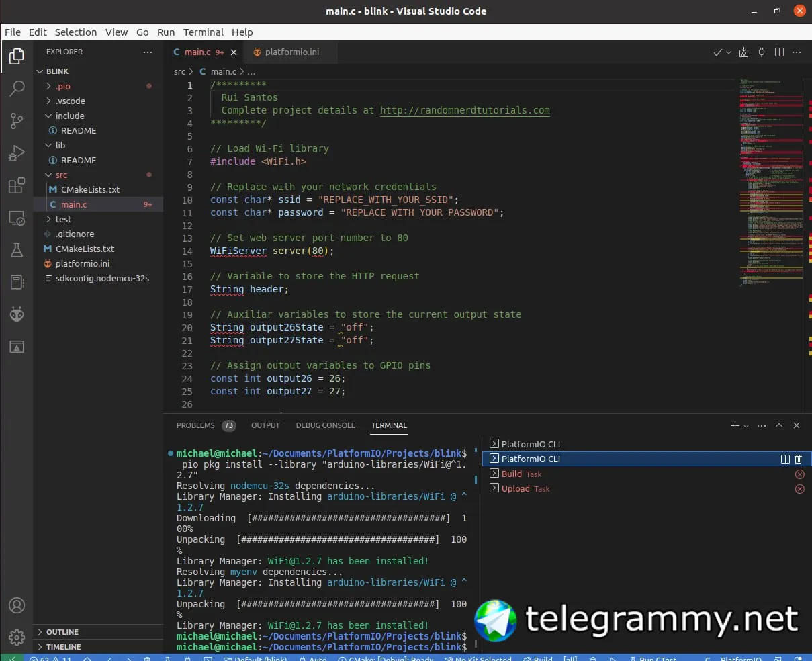Kill terminal with the trash icon
Image resolution: width=812 pixels, height=661 pixels.
799,459
